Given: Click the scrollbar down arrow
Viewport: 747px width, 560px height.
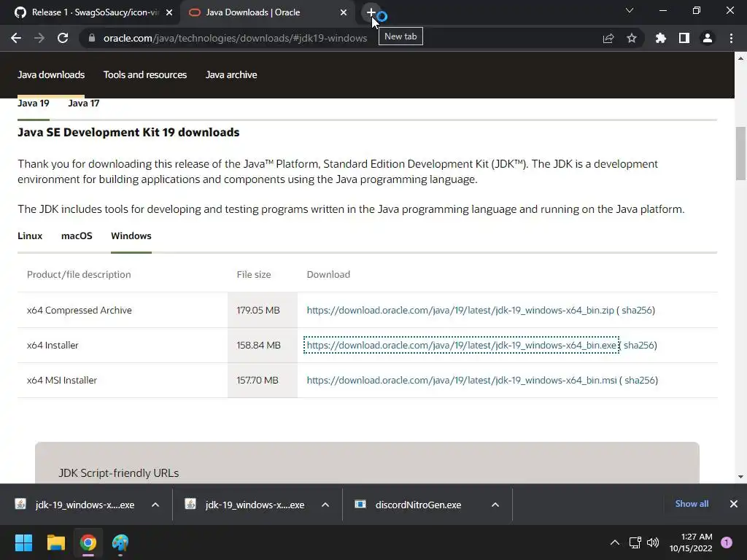Looking at the screenshot, I should pos(740,477).
